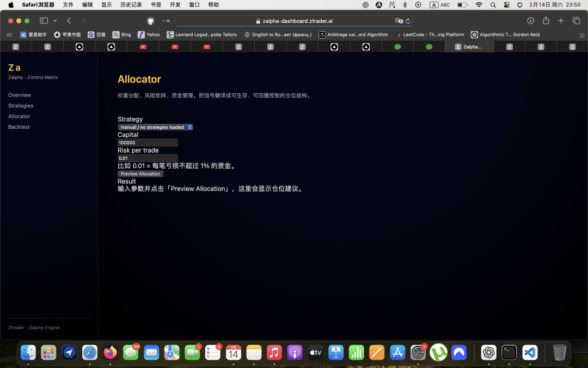The image size is (588, 368).
Task: Open the 文件 menu
Action: 68,5
